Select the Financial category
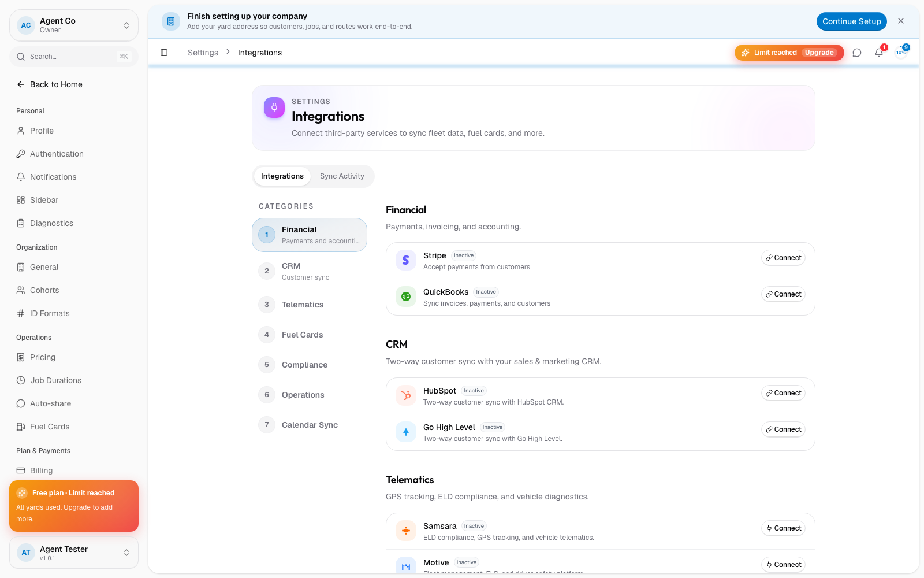This screenshot has height=578, width=924. click(310, 235)
